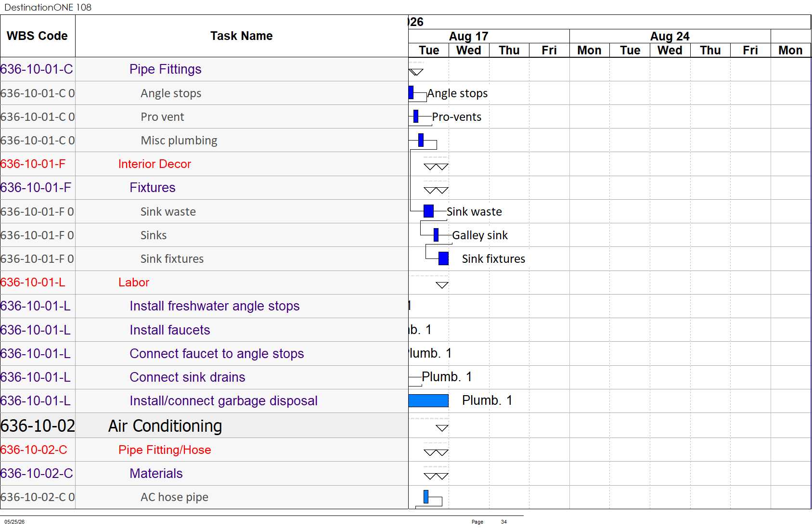Select the Pipe Fitting/Hose task name
Viewport: 812px width, 528px height.
(x=165, y=450)
